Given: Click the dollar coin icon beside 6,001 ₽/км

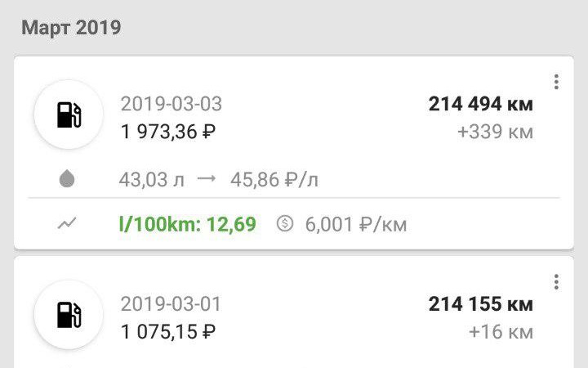Looking at the screenshot, I should (284, 223).
